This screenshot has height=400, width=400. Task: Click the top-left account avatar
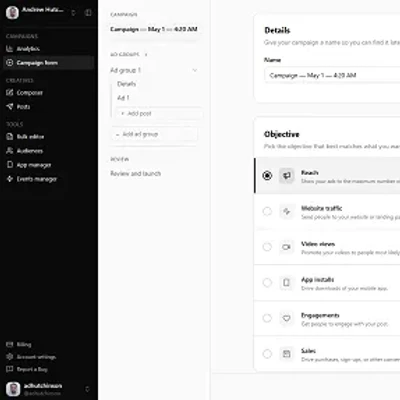12,13
